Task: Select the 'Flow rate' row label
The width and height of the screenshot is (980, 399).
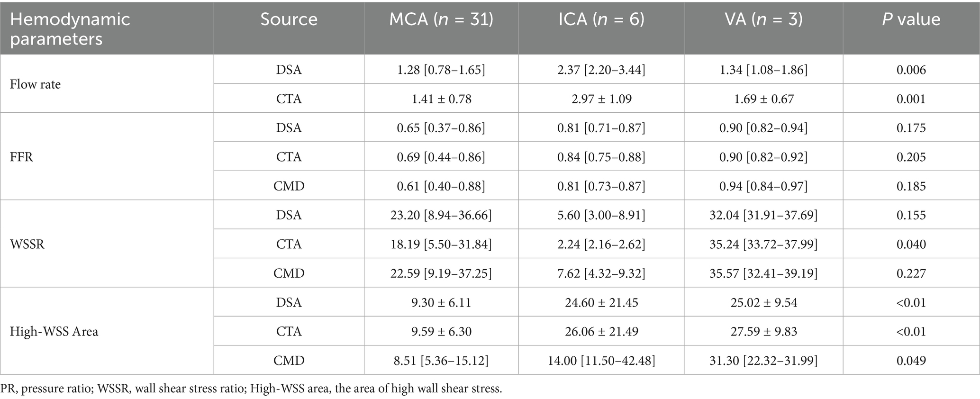Action: pyautogui.click(x=36, y=84)
